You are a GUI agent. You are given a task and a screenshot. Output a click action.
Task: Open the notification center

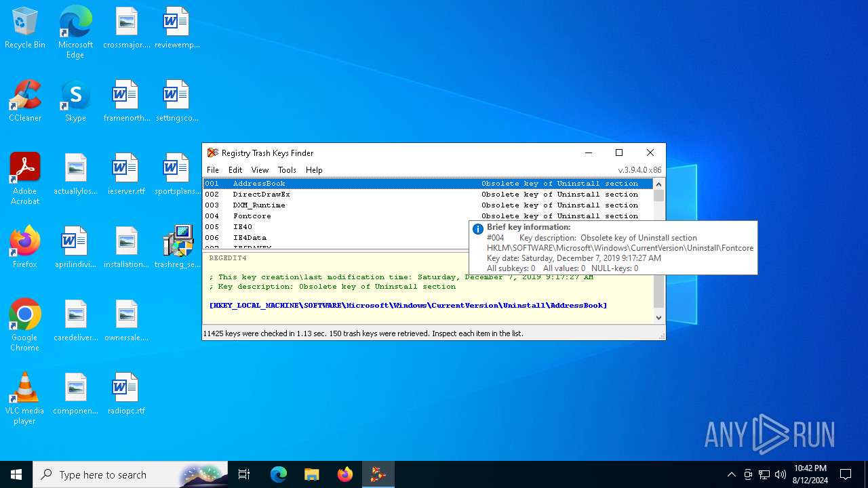tap(846, 474)
